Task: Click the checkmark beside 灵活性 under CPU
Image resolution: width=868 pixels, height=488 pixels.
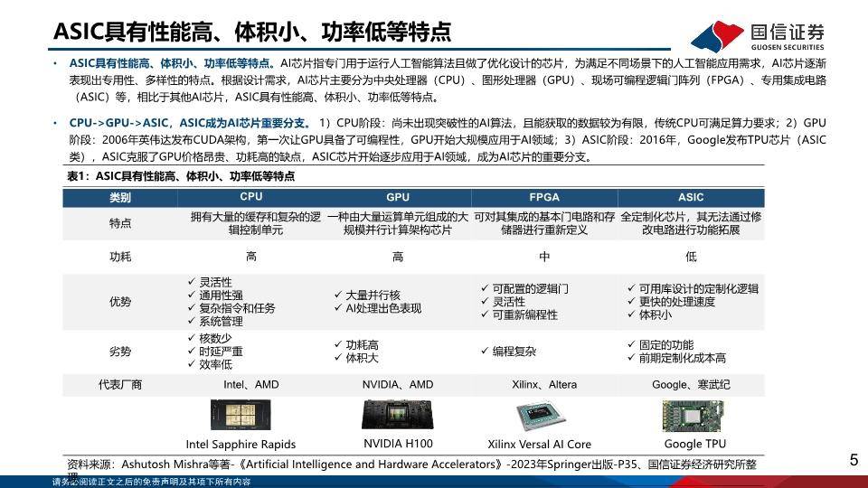Action: click(x=192, y=282)
